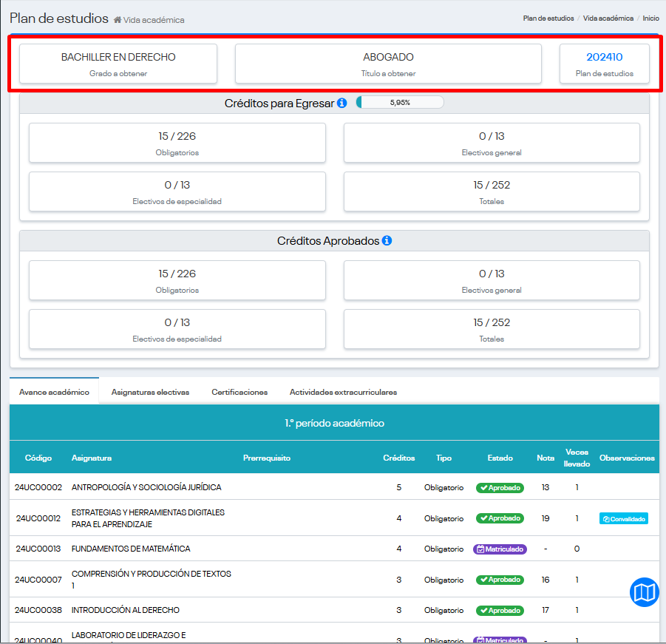Click Aprobado badge for Antropología y Sociología Jurídica
Screen dimensions: 666x644
click(500, 488)
